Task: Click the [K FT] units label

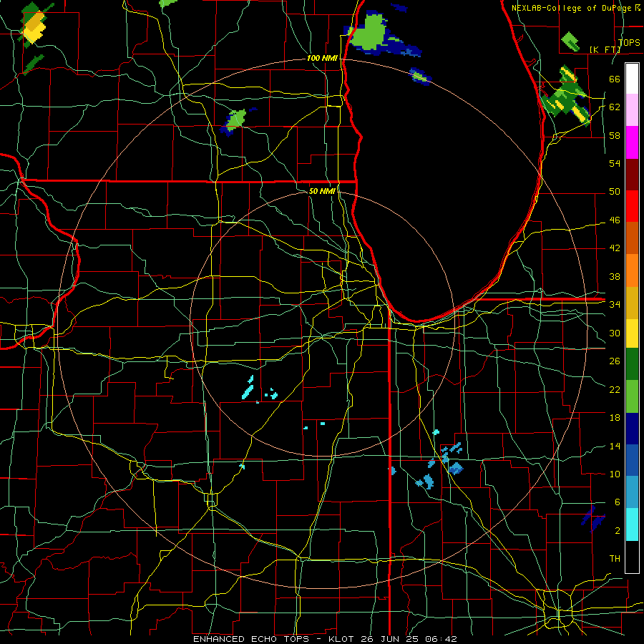Action: (605, 49)
